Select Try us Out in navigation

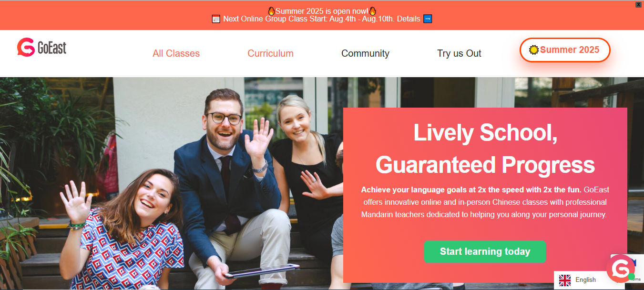(459, 53)
